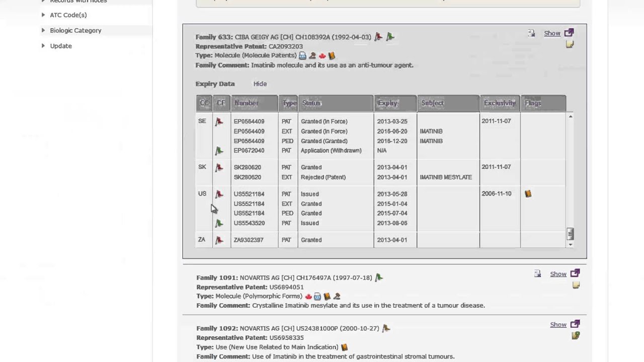The image size is (644, 362).
Task: Click green flag beside US5543520
Action: coord(219,223)
